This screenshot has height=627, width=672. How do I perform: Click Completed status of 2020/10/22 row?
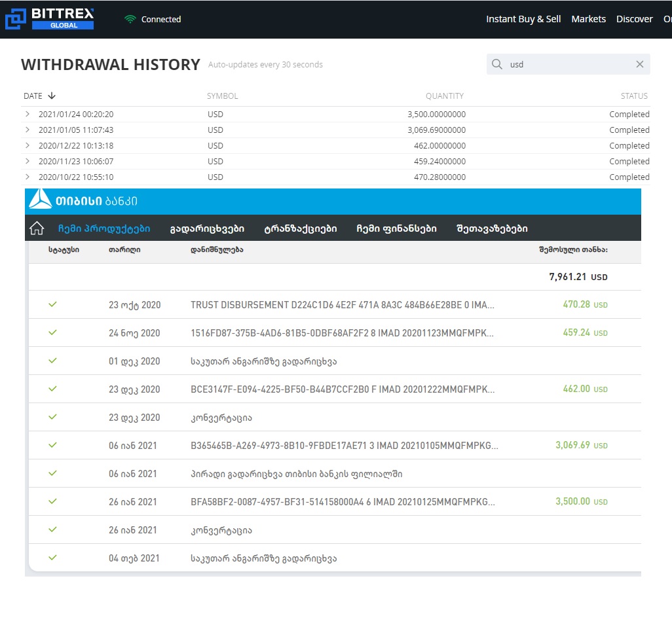[629, 177]
